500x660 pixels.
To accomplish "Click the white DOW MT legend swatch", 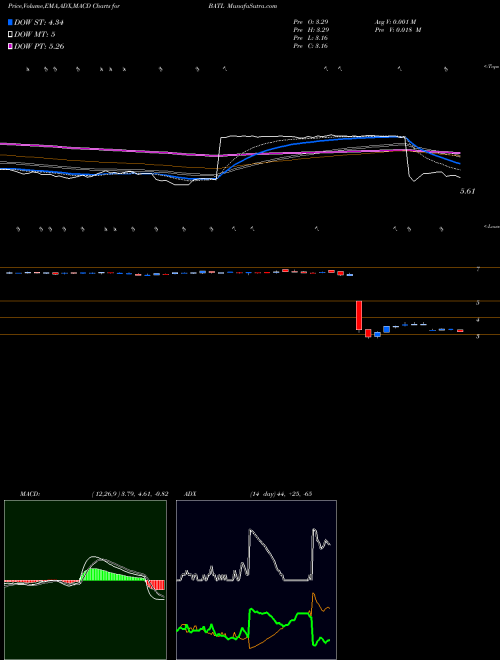I will coord(10,34).
